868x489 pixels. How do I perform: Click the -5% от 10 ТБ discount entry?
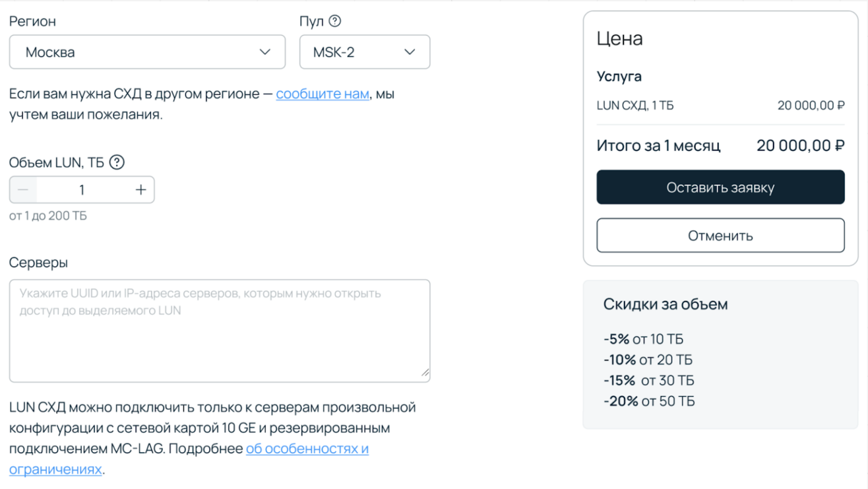pyautogui.click(x=644, y=338)
